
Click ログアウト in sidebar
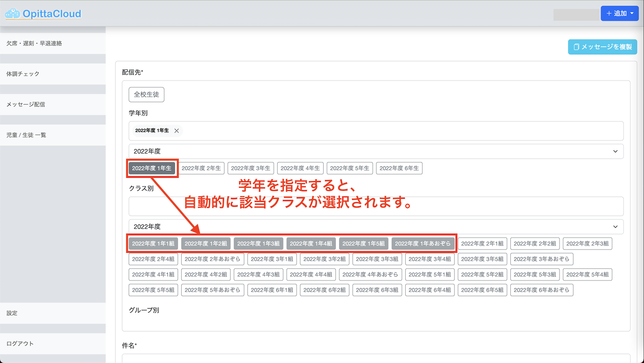tap(53, 344)
